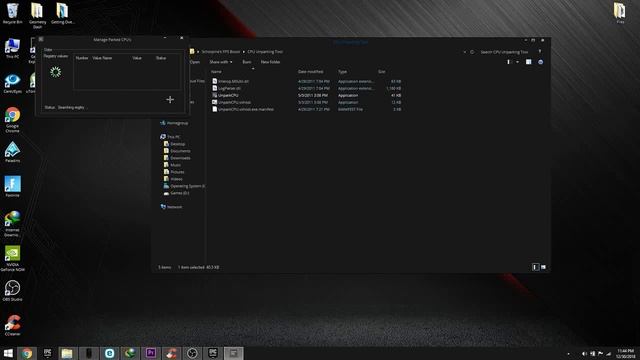Switch to details view in status bar
Viewport: 640px width, 360px height.
pos(535,267)
